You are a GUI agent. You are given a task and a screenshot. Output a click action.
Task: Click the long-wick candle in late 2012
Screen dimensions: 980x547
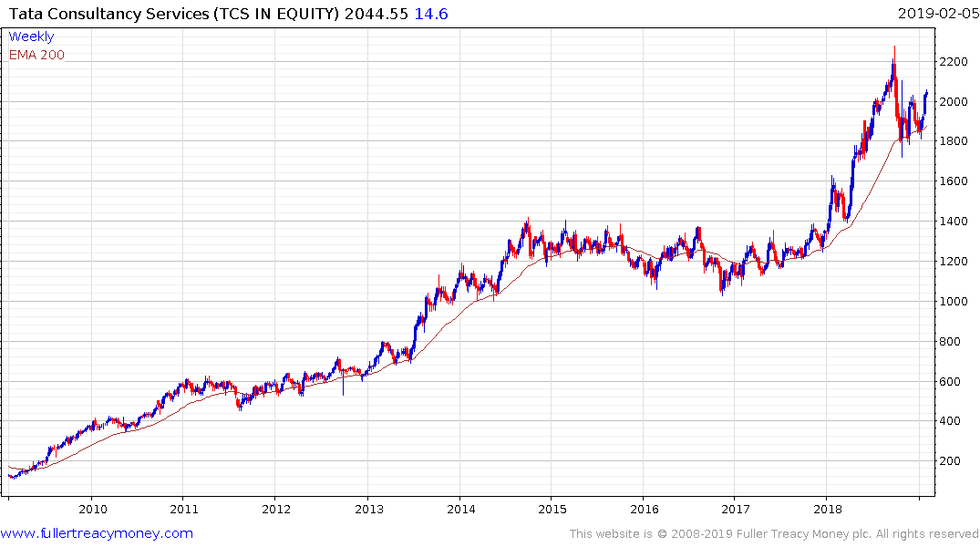point(343,381)
